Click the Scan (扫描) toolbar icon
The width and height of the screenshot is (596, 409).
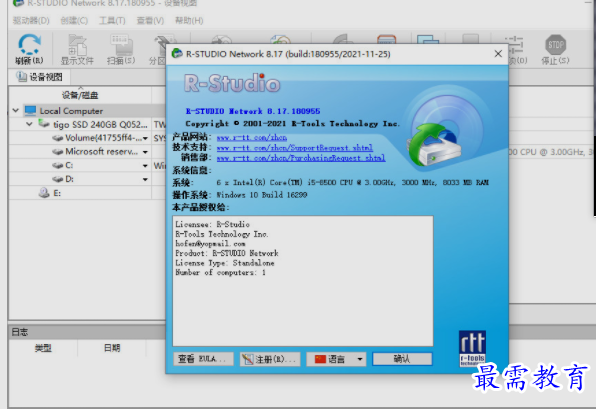point(121,49)
